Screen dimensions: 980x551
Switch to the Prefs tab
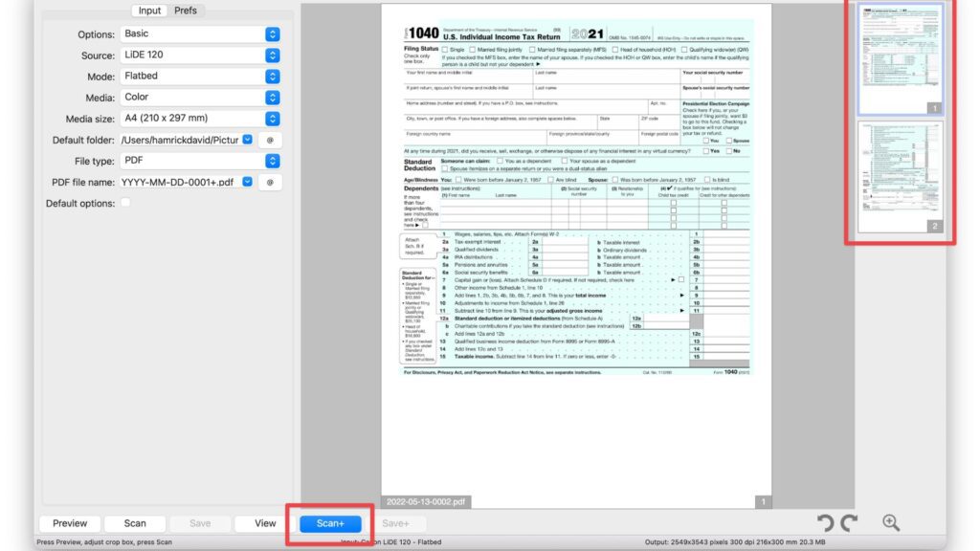click(x=185, y=11)
